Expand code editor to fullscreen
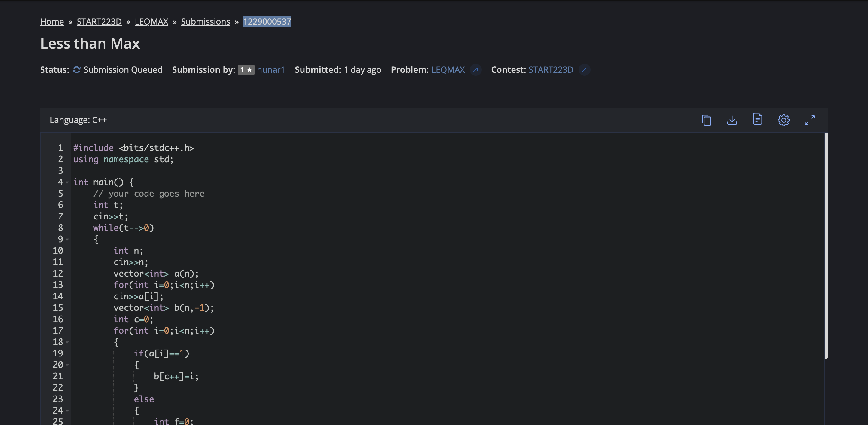 tap(809, 120)
